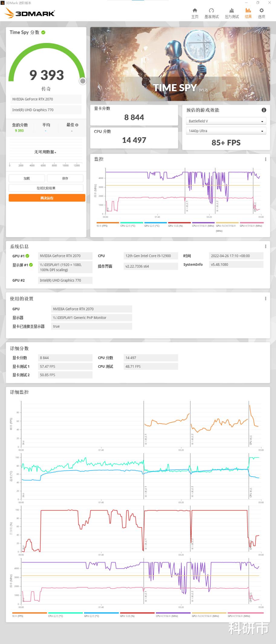Toggle 帧率 (FPS) legend in detailed monitoring

coord(29,614)
